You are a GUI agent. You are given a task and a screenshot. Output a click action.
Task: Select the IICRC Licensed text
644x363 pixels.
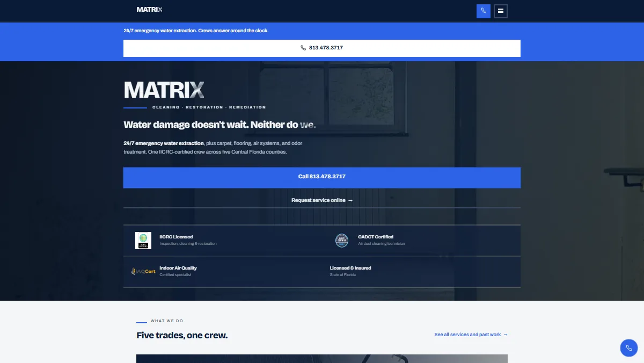point(176,237)
